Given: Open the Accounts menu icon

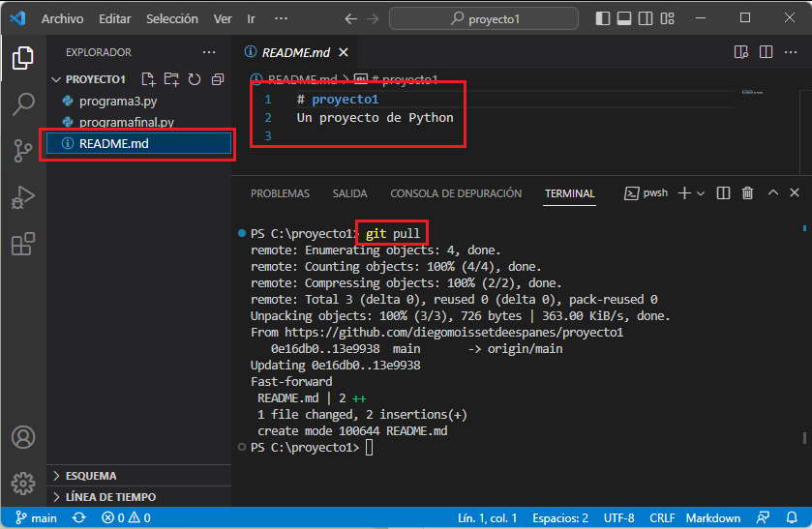Looking at the screenshot, I should (23, 437).
